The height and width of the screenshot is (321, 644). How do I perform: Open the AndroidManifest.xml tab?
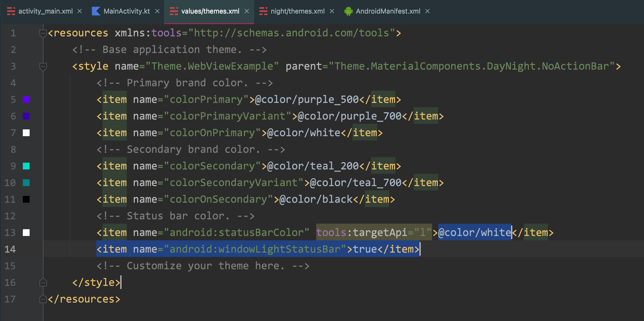(388, 11)
